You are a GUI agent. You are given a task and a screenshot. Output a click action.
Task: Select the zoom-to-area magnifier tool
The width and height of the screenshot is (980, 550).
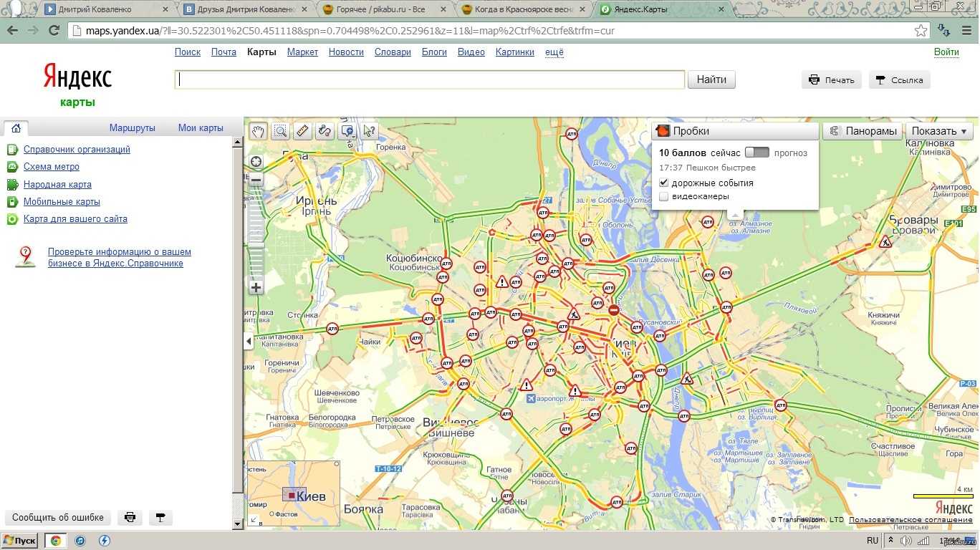click(280, 131)
